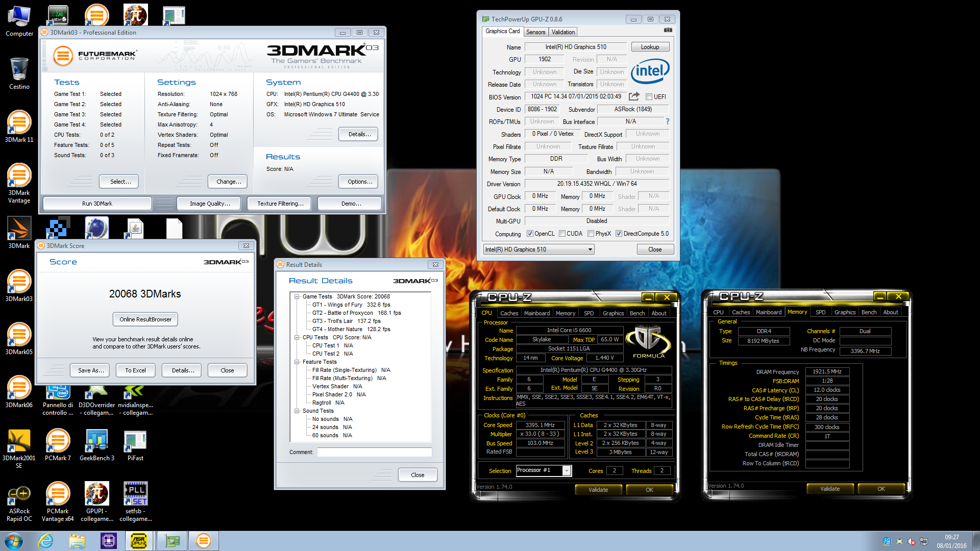Click Options button under Results
980x551 pixels.
click(359, 182)
